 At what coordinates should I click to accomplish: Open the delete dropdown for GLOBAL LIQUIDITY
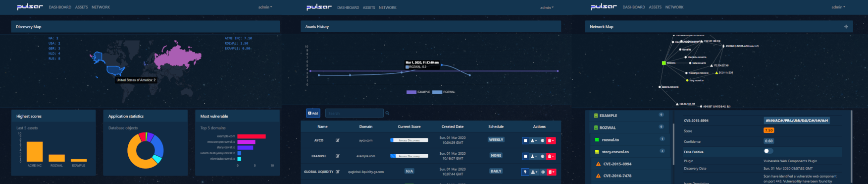[x=552, y=172]
